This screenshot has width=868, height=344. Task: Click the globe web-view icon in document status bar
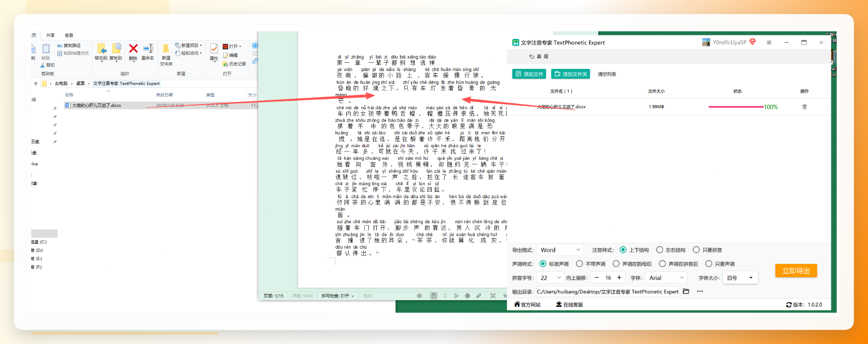(x=468, y=296)
